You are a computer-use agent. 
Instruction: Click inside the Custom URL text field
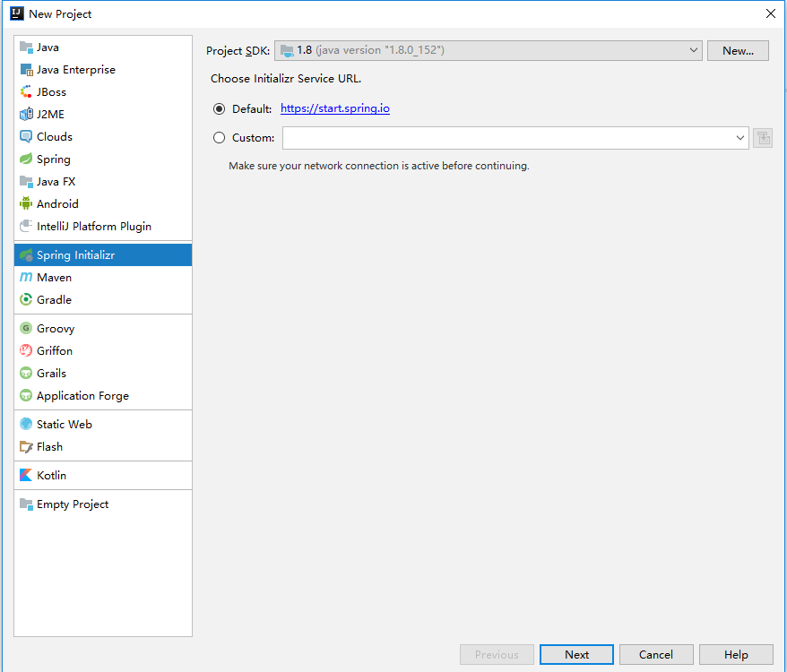point(507,138)
